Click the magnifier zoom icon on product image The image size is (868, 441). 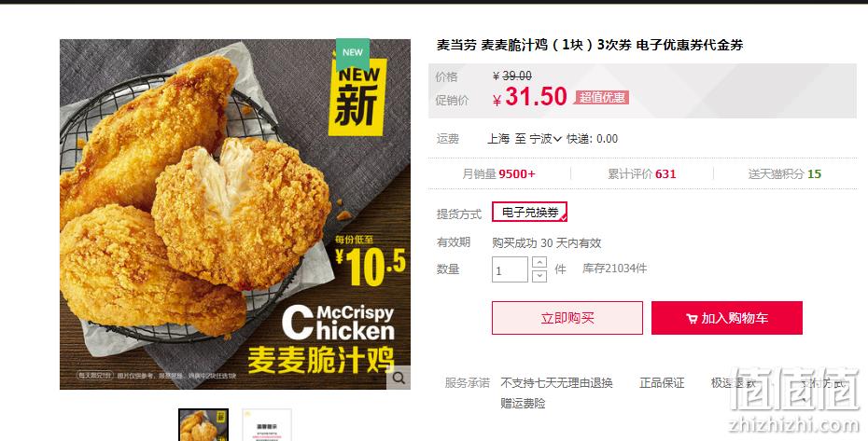coord(399,378)
